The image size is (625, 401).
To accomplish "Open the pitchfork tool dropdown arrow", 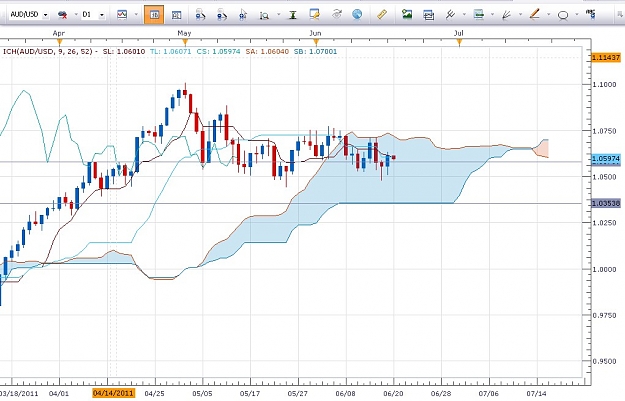I will (464, 15).
